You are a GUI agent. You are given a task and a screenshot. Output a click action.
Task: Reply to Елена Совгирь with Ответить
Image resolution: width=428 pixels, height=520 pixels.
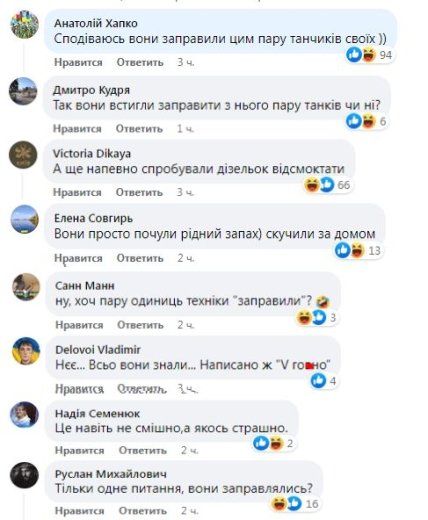[x=140, y=258]
